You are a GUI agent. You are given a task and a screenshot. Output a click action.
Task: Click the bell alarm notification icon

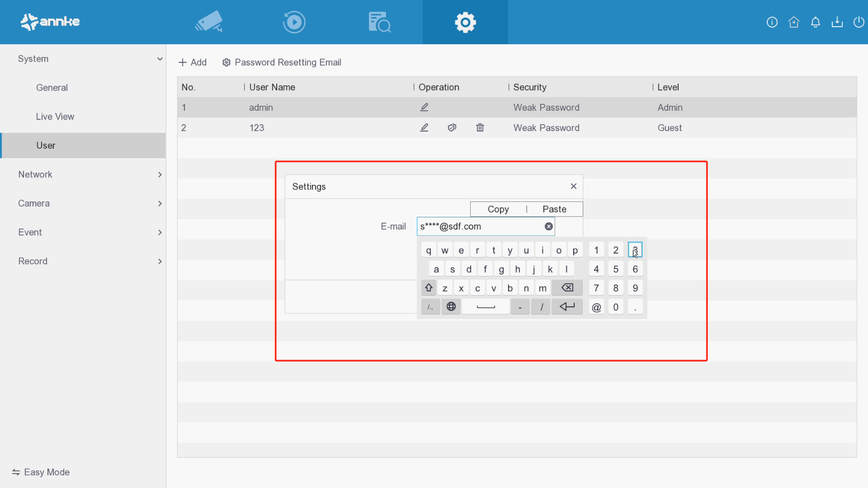(x=815, y=22)
